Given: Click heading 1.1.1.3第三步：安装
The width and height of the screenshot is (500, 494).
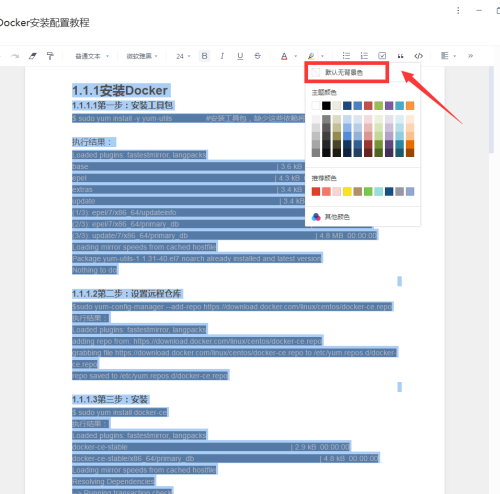Looking at the screenshot, I should pos(110,399).
